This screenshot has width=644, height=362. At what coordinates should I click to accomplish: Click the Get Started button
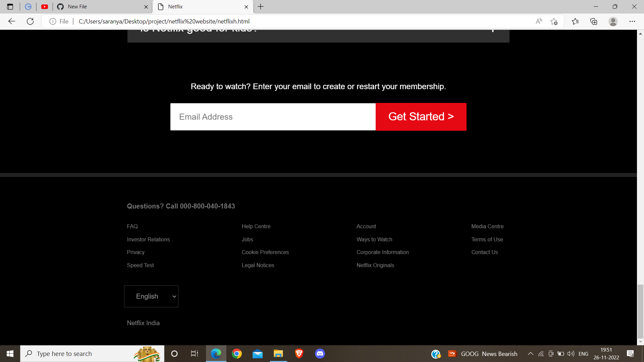[x=421, y=117]
